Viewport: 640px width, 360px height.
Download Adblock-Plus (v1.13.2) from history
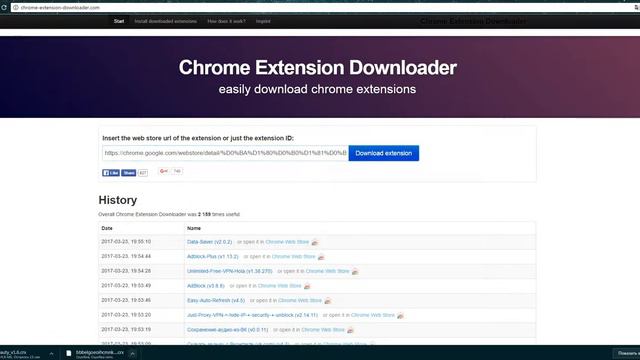(212, 257)
